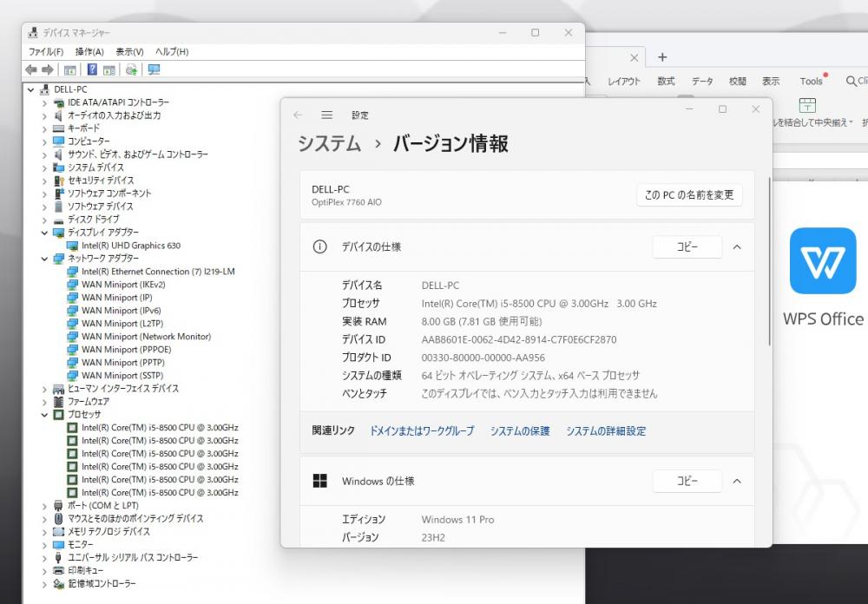Expand the IDE ATA/ATAPI コントローラー node

[45, 102]
